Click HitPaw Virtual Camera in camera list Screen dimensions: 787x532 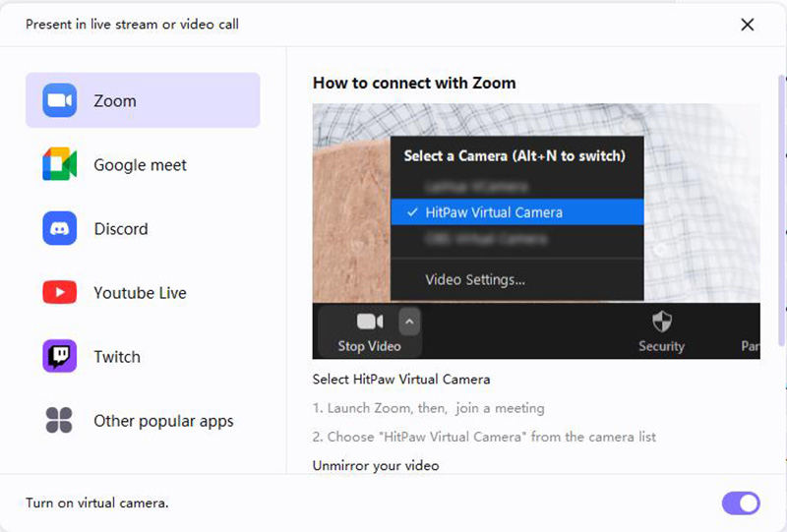click(x=517, y=212)
